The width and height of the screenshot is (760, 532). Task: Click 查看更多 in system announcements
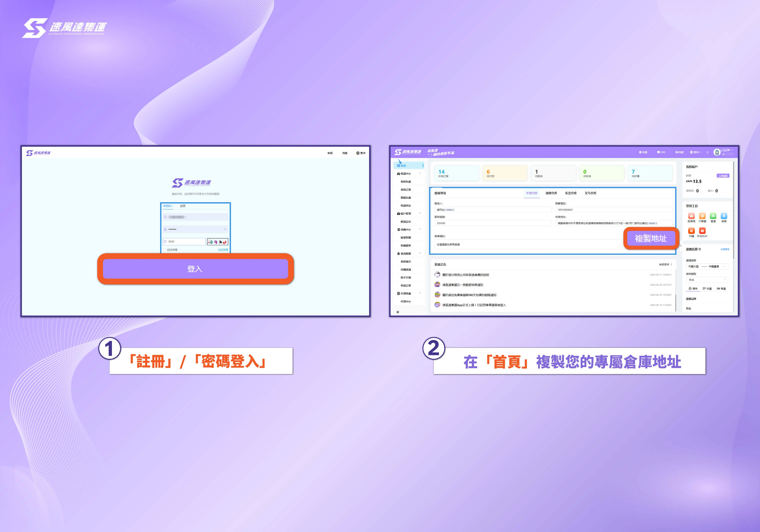(665, 264)
